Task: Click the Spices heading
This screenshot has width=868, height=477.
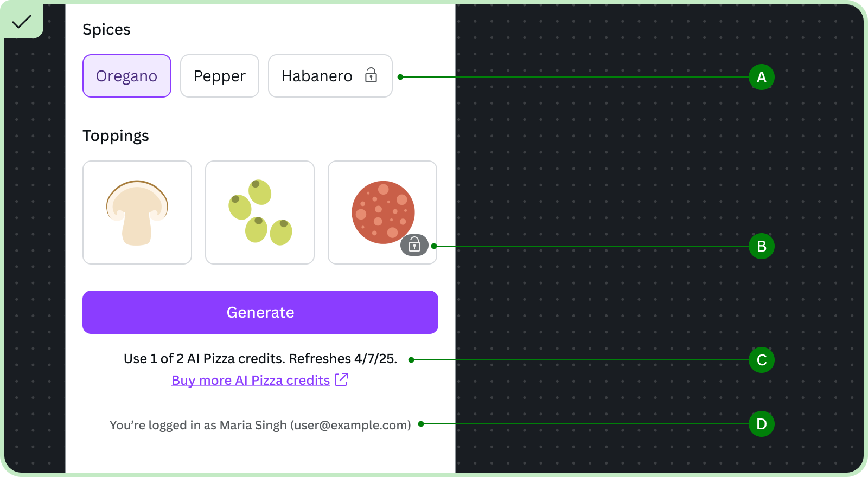Action: (106, 30)
